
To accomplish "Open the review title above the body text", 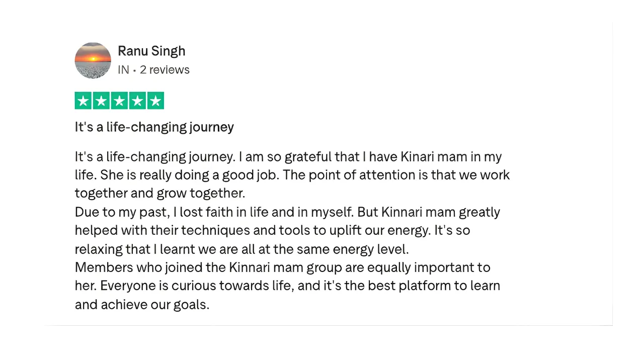I will point(154,127).
